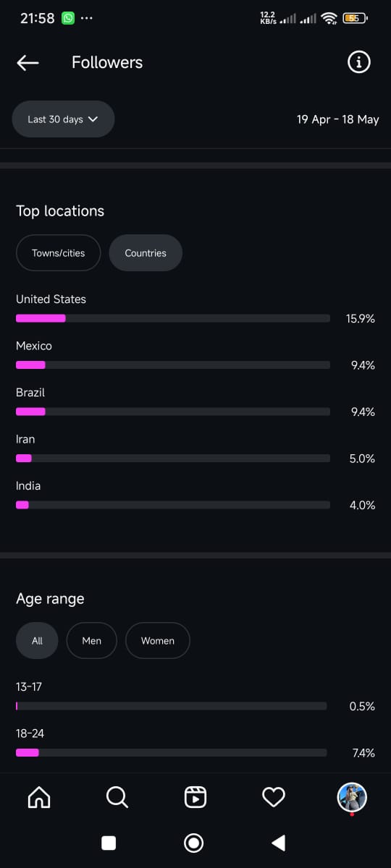Tap the Android recent apps square

tap(109, 843)
